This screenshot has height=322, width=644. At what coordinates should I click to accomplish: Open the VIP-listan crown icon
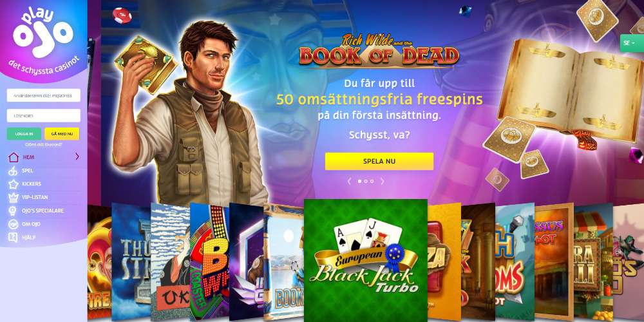[x=14, y=198]
